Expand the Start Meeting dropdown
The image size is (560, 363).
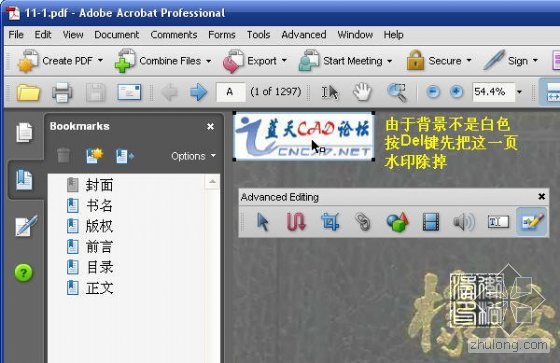(390, 61)
